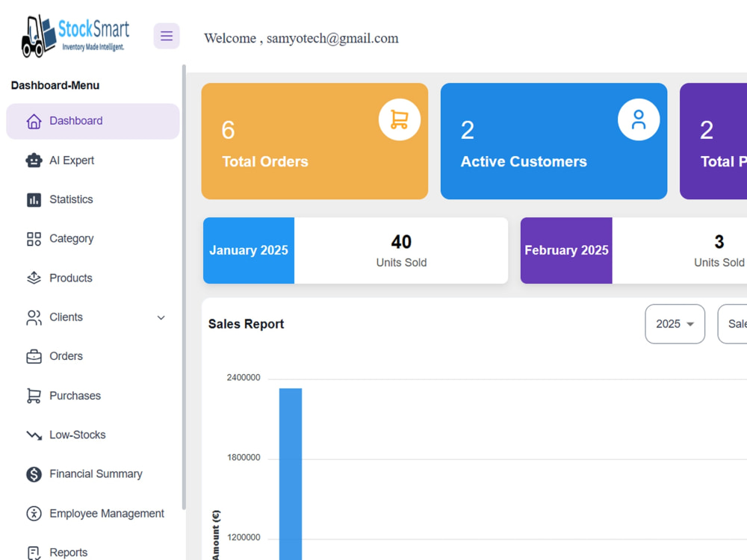Click the user icon on Active Customers card
The height and width of the screenshot is (560, 747).
[639, 119]
